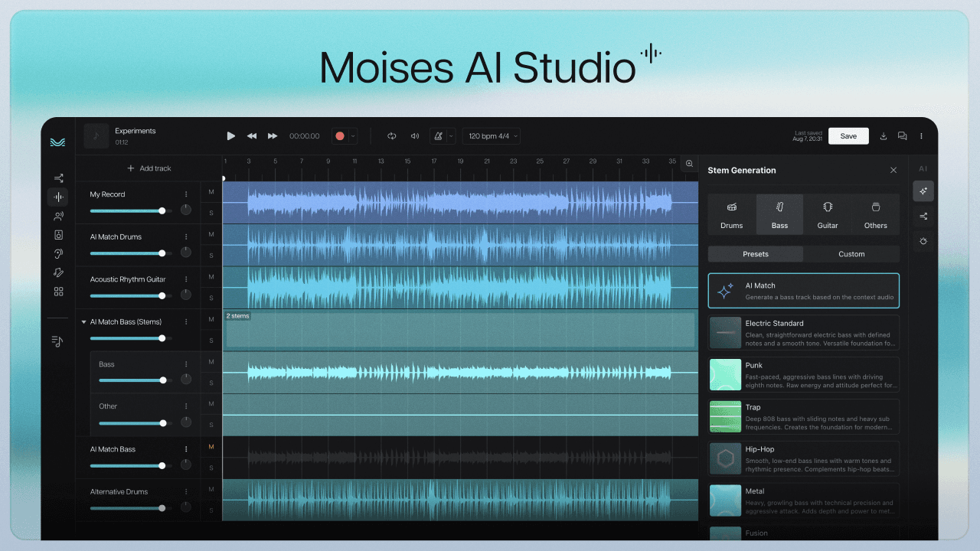The width and height of the screenshot is (980, 551).
Task: Open the comments chat icon
Action: [903, 136]
